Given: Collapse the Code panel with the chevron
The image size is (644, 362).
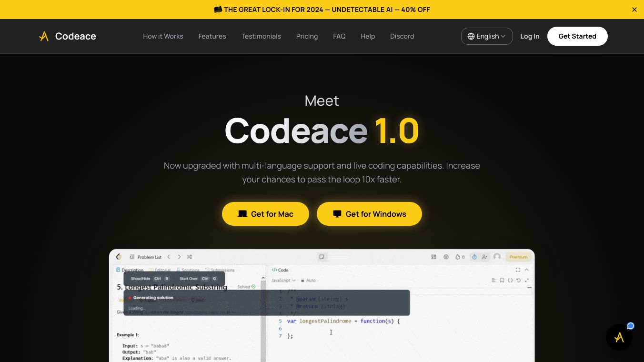Looking at the screenshot, I should click(x=526, y=270).
